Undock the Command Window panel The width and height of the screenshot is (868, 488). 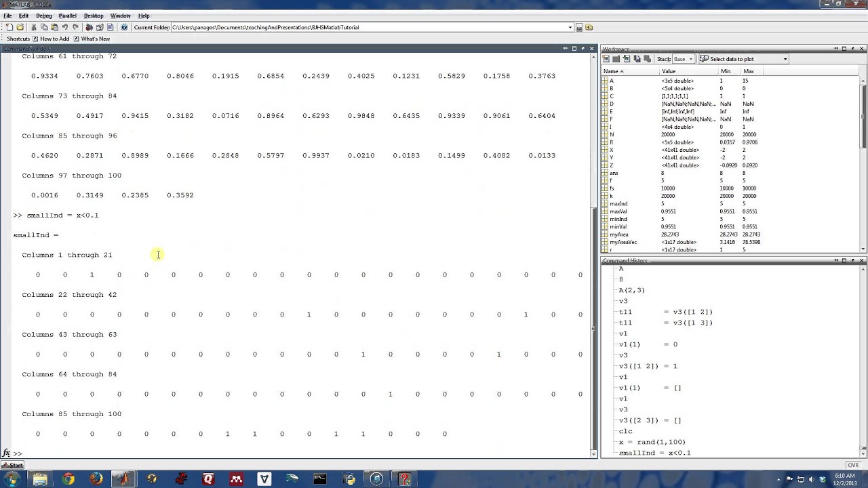pos(583,49)
